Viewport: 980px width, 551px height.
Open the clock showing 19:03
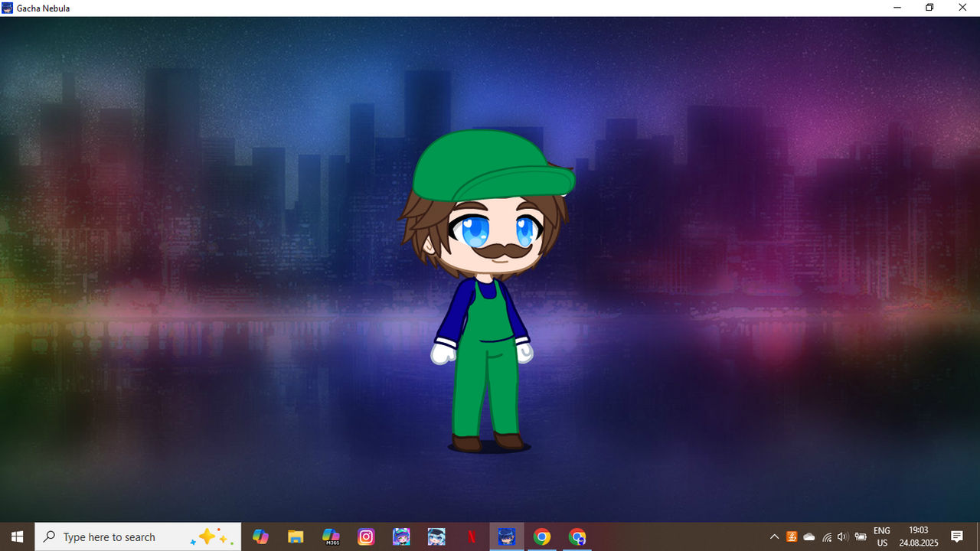[x=918, y=536]
